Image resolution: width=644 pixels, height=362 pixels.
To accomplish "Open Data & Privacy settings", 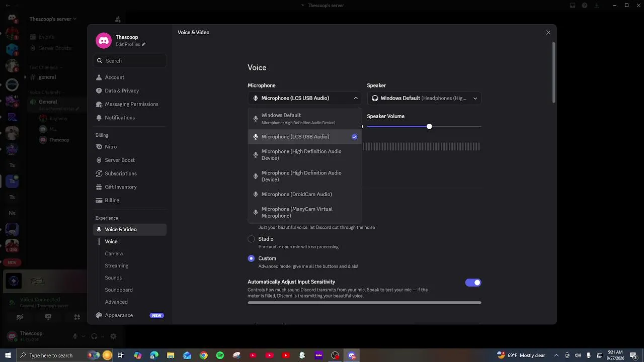I will point(131,90).
